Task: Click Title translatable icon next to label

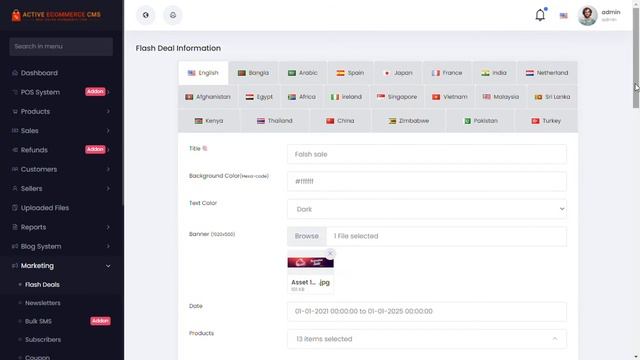Action: pos(205,149)
